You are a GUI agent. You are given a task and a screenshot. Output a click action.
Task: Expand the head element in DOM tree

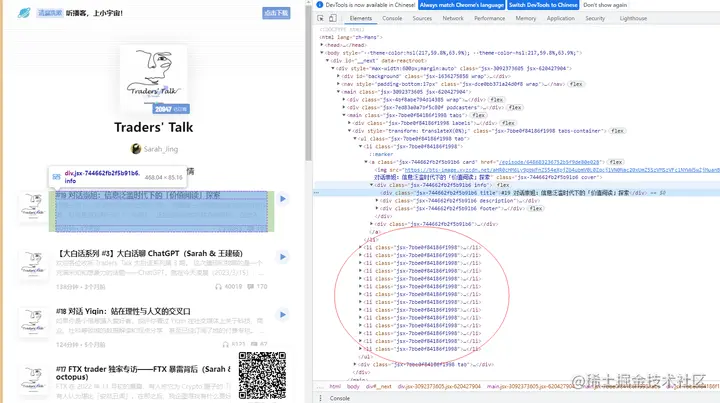[321, 45]
